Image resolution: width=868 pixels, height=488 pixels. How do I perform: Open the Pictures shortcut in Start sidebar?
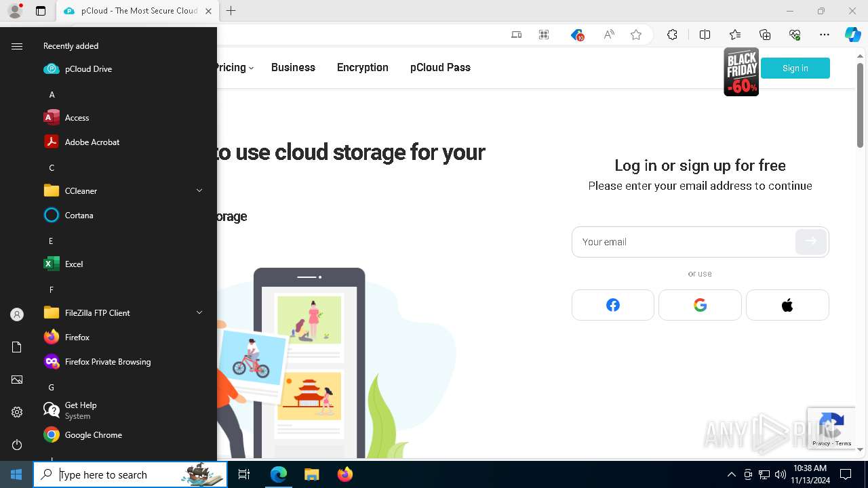point(17,380)
